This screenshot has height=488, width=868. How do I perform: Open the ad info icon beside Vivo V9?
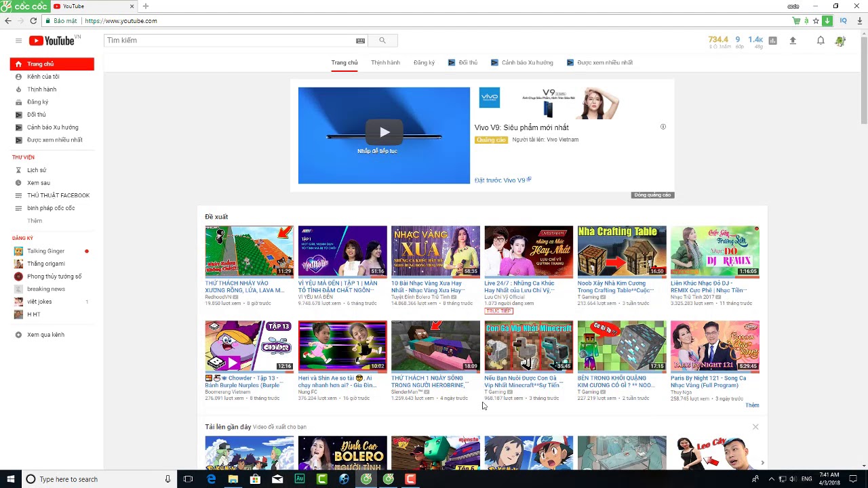[663, 127]
